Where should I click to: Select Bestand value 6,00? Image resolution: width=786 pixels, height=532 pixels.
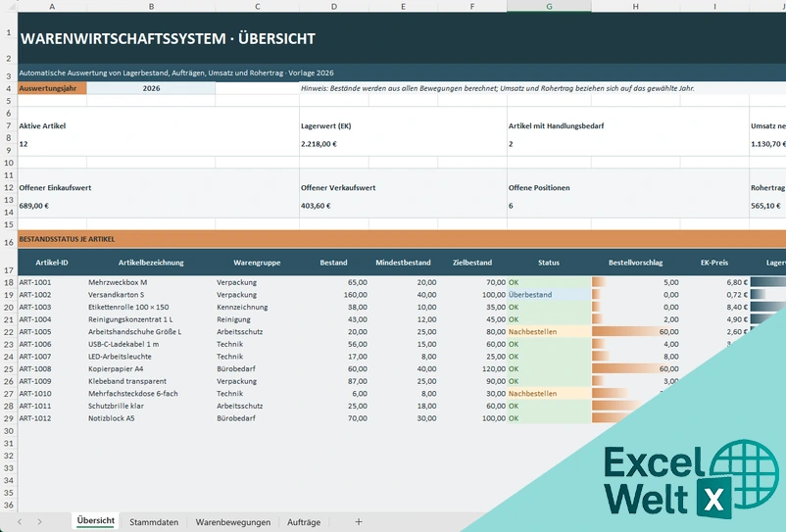tap(334, 393)
